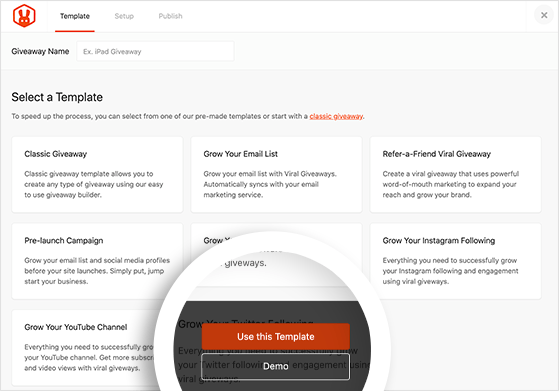Switch to the Template tab

75,16
